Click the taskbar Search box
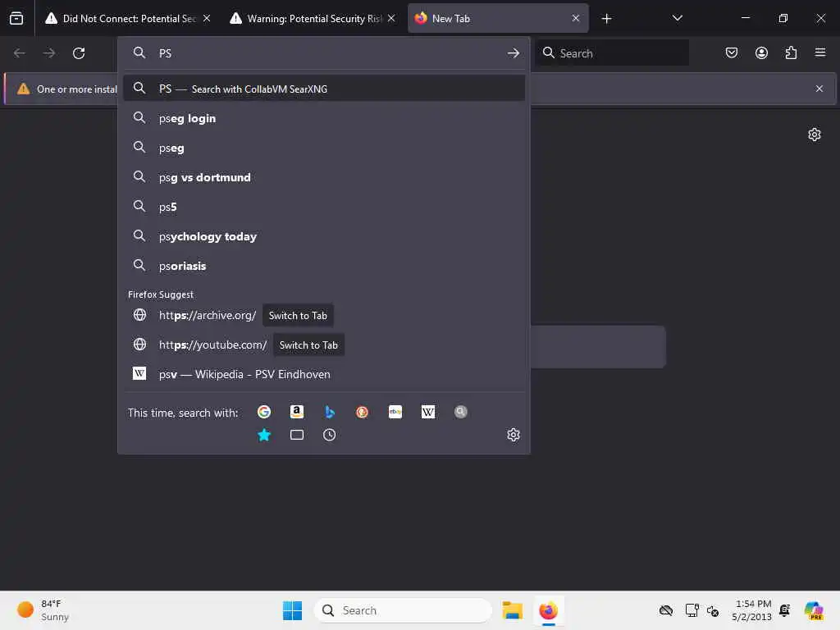This screenshot has width=840, height=630. 403,610
